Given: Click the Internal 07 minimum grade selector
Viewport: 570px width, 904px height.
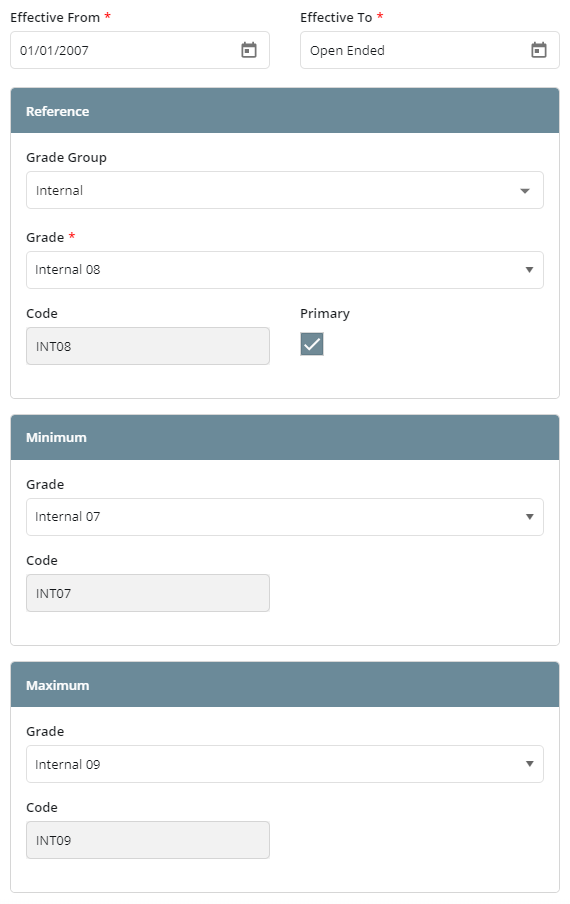Looking at the screenshot, I should click(285, 517).
